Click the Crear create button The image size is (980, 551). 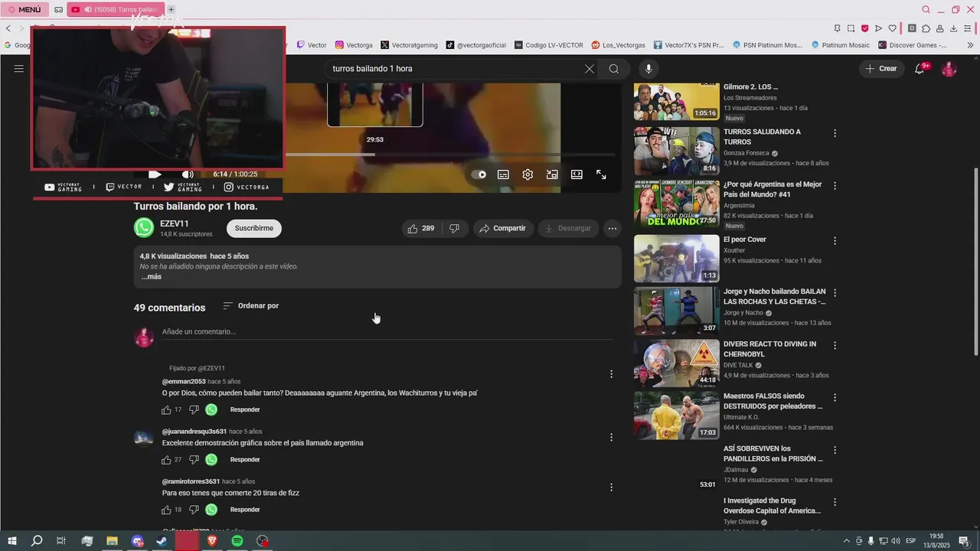tap(881, 69)
